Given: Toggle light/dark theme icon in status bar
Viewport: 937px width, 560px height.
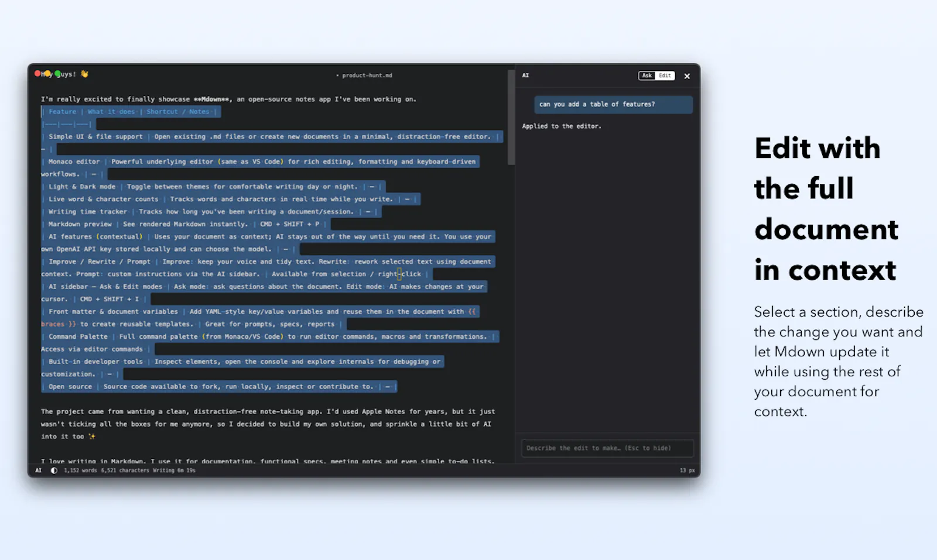Looking at the screenshot, I should point(54,470).
